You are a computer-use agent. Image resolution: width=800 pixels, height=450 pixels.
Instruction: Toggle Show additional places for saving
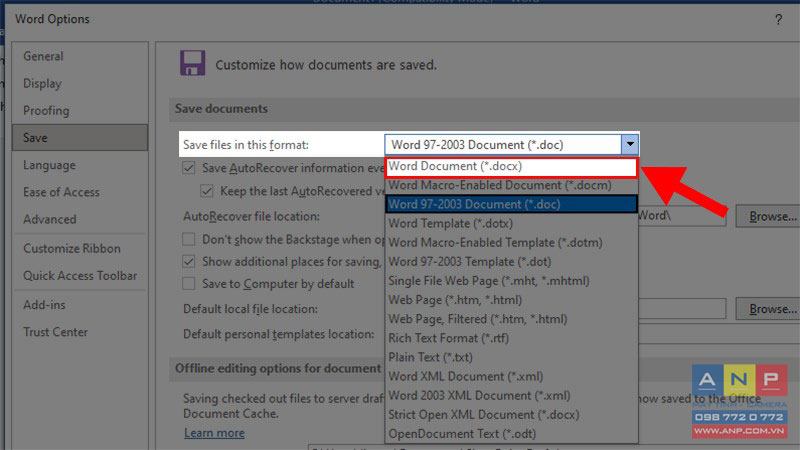click(x=189, y=262)
